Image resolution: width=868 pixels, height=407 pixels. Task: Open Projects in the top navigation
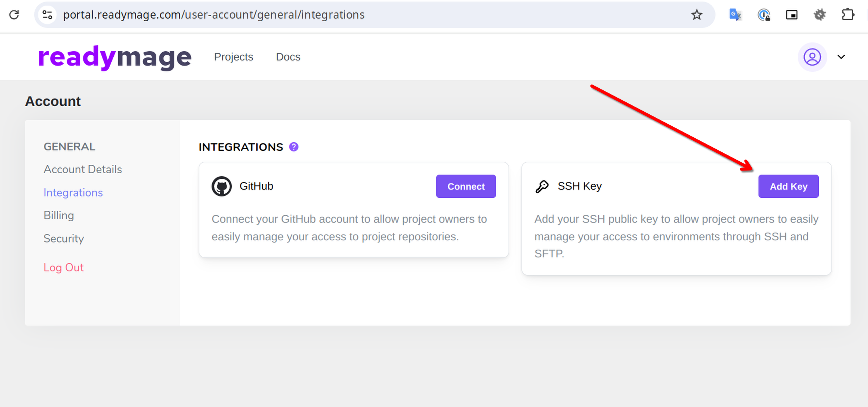click(233, 57)
